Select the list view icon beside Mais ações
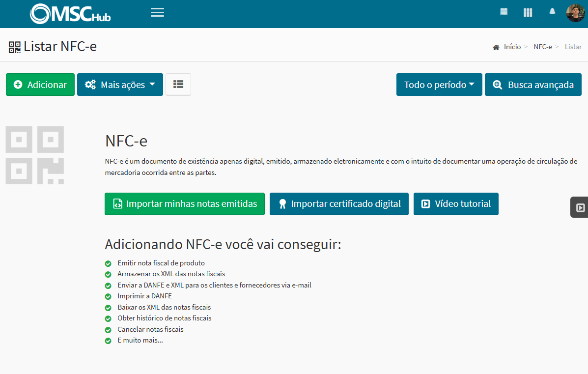This screenshot has width=588, height=374. pyautogui.click(x=178, y=84)
